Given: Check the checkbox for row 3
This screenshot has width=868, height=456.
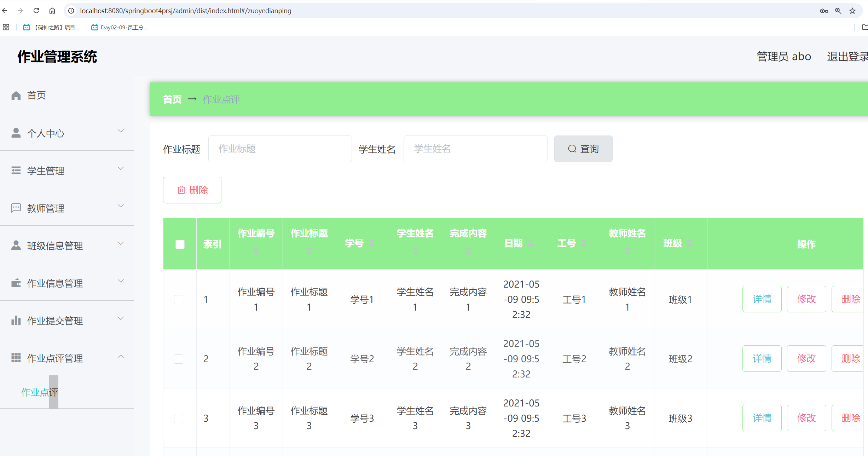Looking at the screenshot, I should coord(179,419).
